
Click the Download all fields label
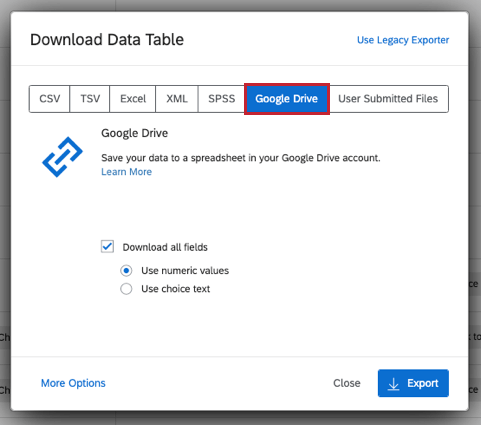(165, 247)
